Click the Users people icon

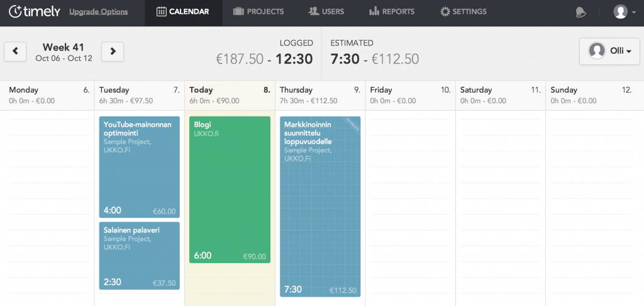313,11
